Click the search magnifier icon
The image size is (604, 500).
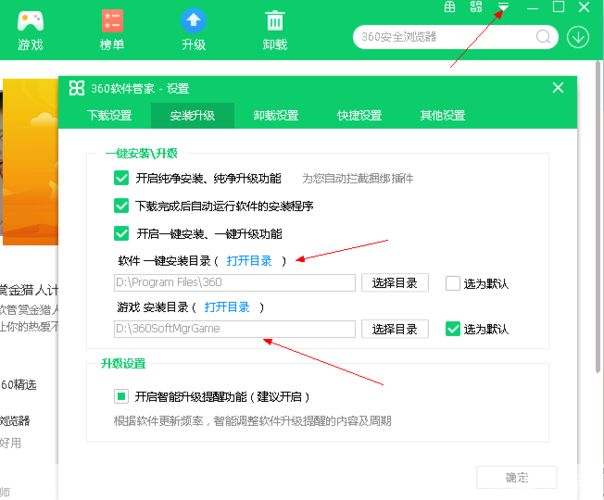pyautogui.click(x=544, y=37)
